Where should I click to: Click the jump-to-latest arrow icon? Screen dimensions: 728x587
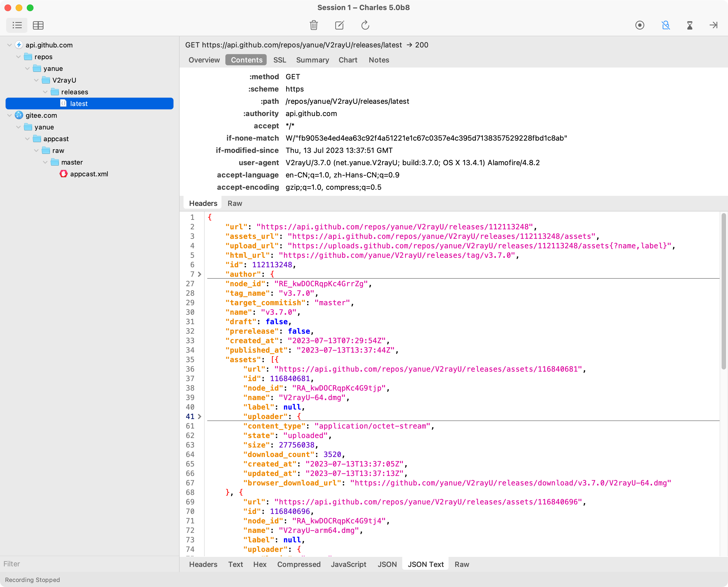click(x=713, y=25)
